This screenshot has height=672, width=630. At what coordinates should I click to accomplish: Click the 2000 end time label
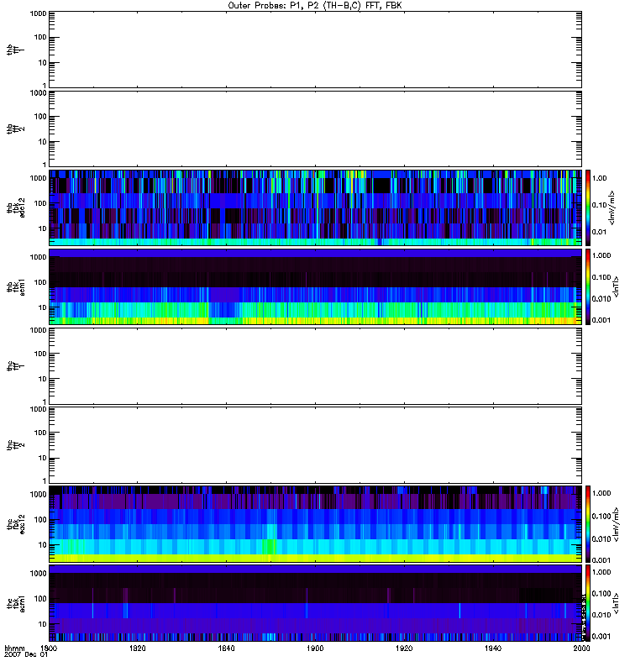point(580,648)
